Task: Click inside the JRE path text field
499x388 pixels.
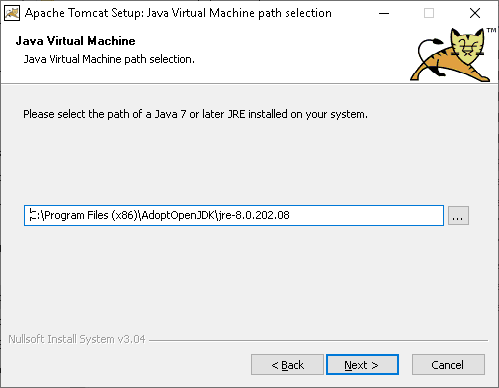Action: click(x=234, y=215)
